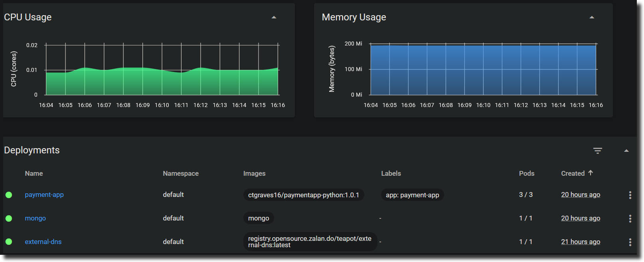Click the default namespace of payment-app
Viewport: 644px width, 262px height.
(x=173, y=195)
